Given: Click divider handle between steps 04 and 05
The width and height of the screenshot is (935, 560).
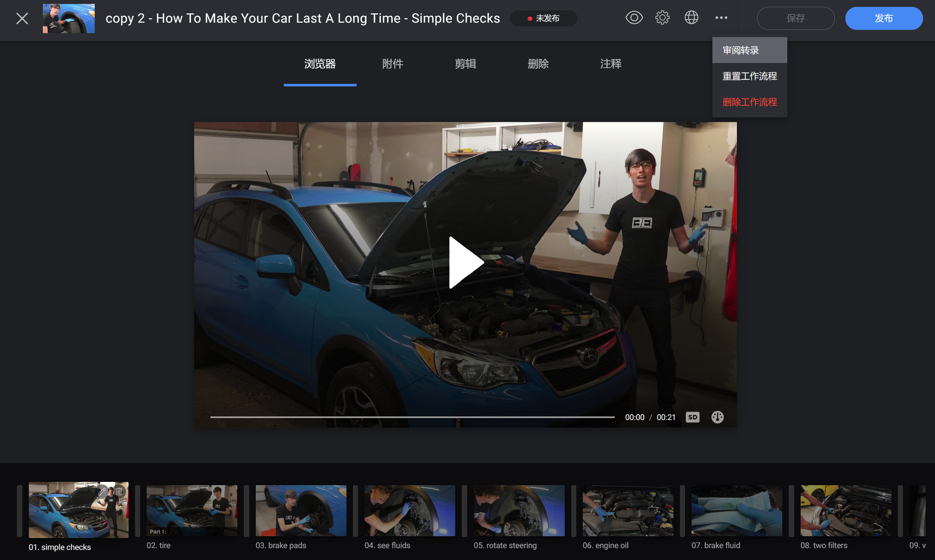Looking at the screenshot, I should point(465,511).
